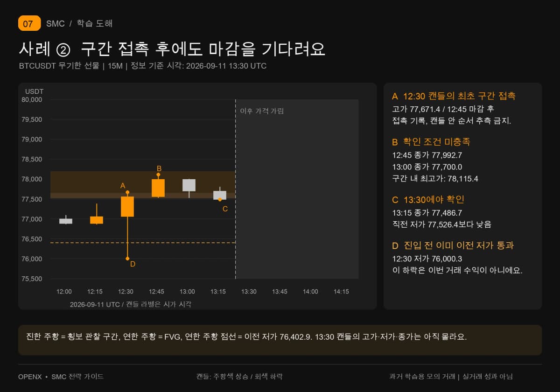Click the footer text OPENX • SMC 전략 가이드

[61, 377]
